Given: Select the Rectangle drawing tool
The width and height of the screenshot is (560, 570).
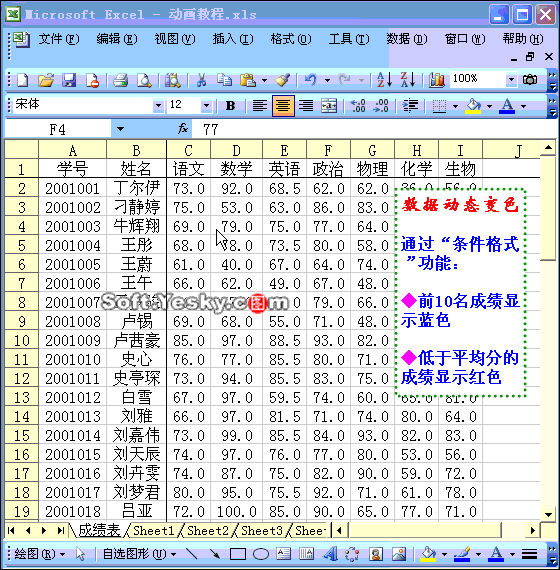Looking at the screenshot, I should 237,554.
